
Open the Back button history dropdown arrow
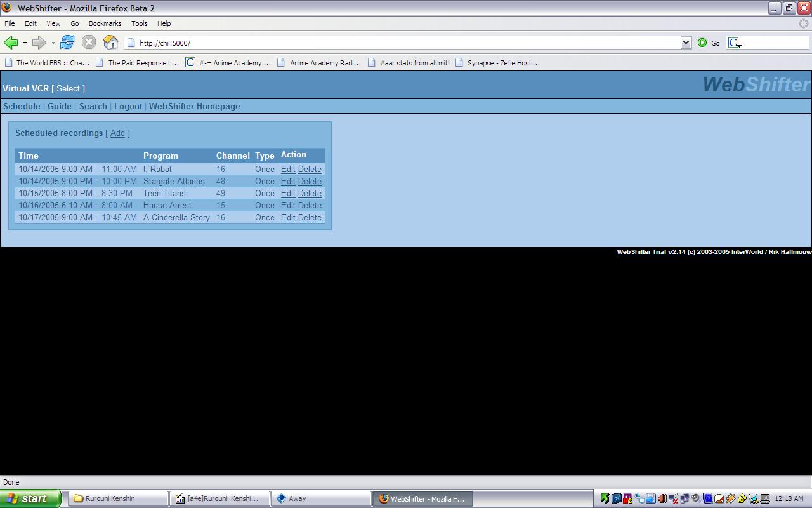click(25, 43)
